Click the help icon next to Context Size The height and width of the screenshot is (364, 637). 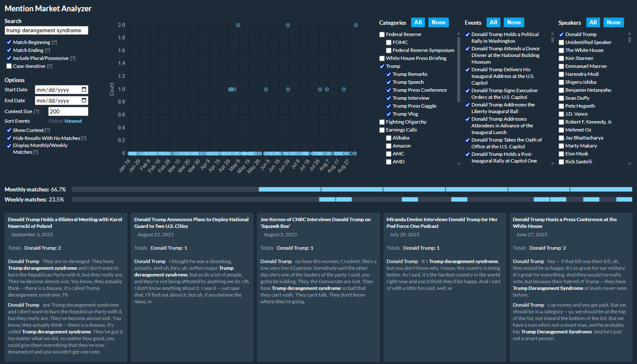tap(36, 111)
